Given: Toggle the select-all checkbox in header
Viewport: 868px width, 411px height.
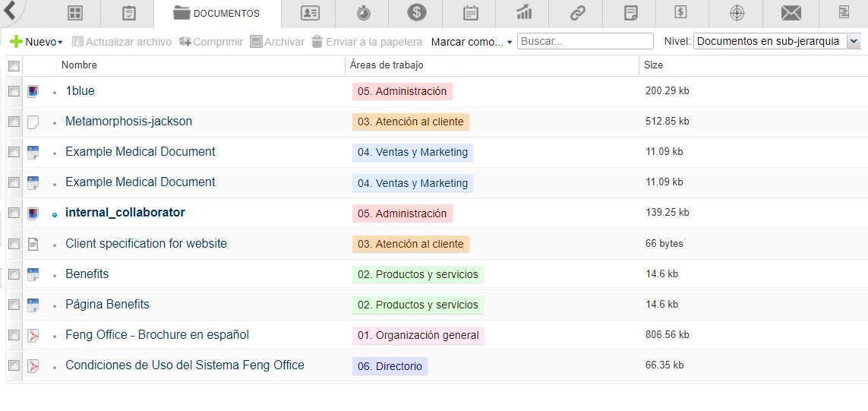Looking at the screenshot, I should pos(14,66).
